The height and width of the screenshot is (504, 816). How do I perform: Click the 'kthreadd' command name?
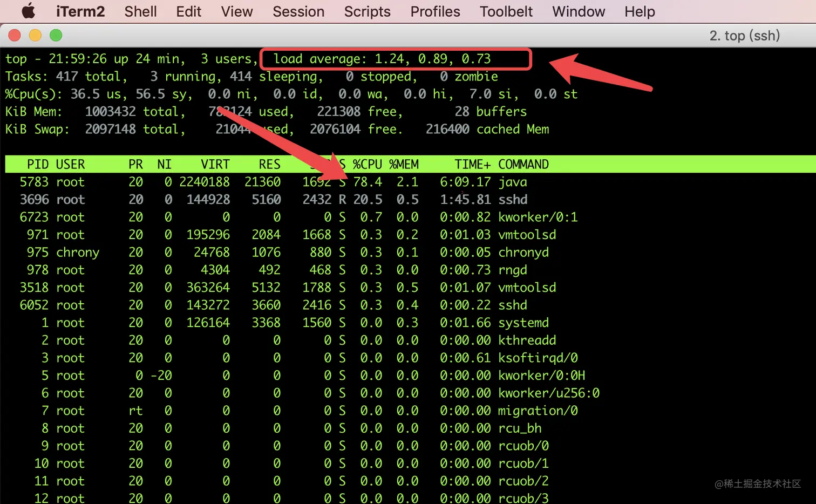[x=527, y=340]
